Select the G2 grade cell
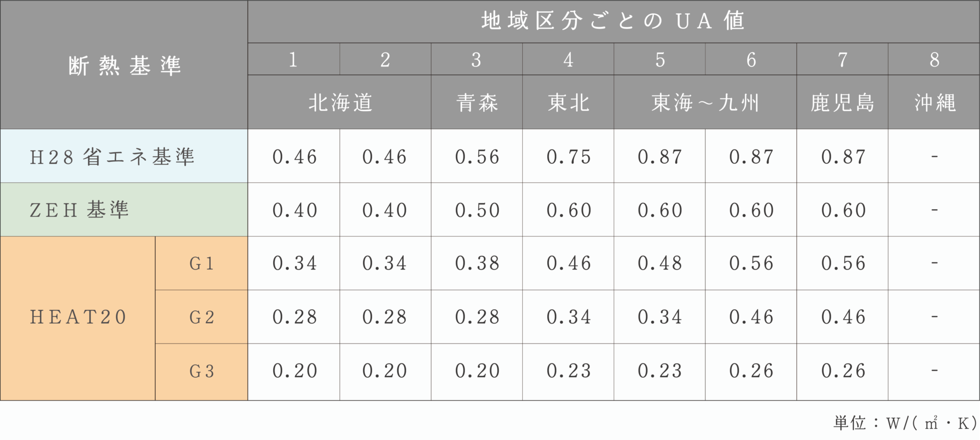 202,317
